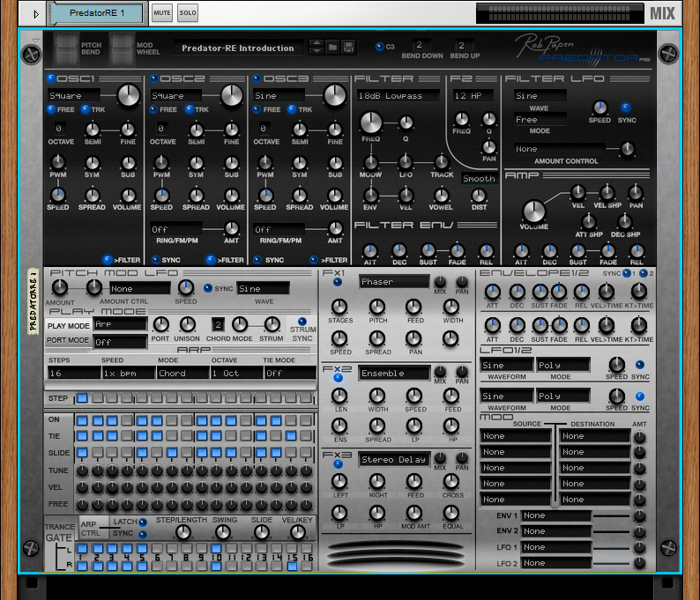
Task: Toggle the OSC3 on/off LED
Action: (257, 78)
